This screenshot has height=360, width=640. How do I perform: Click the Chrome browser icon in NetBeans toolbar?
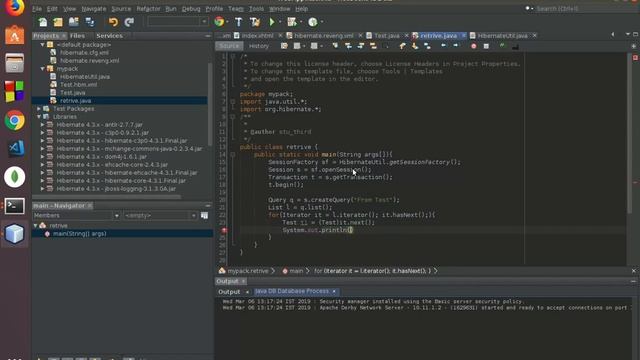tap(219, 22)
